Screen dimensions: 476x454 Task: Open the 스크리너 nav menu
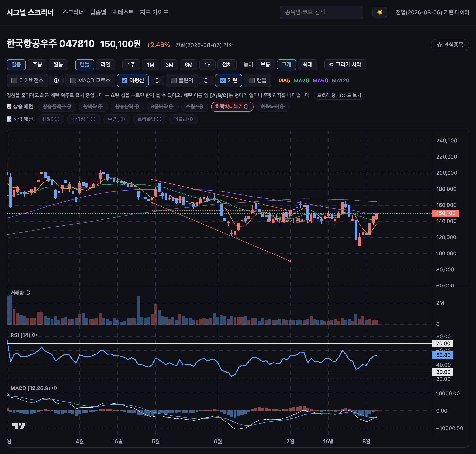(73, 12)
